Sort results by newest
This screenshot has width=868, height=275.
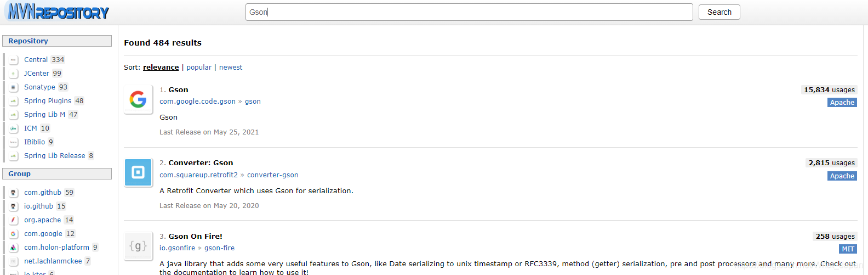click(231, 68)
